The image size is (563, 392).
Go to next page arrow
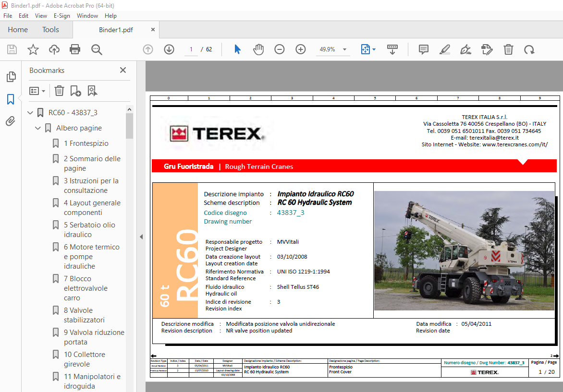click(169, 49)
